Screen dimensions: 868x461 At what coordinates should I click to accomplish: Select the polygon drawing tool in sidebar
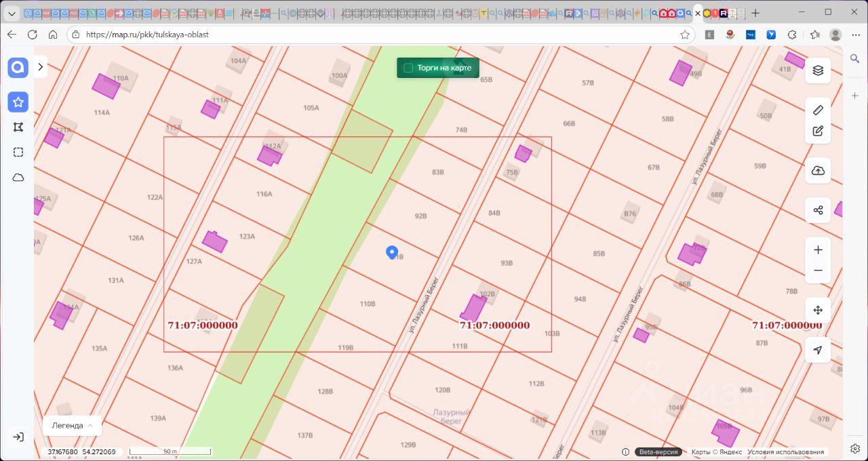point(18,127)
